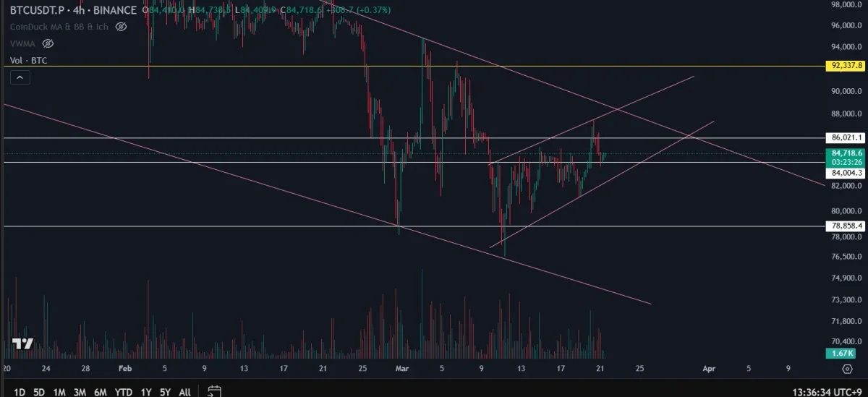
Task: Select the 3M time range
Action: click(80, 392)
